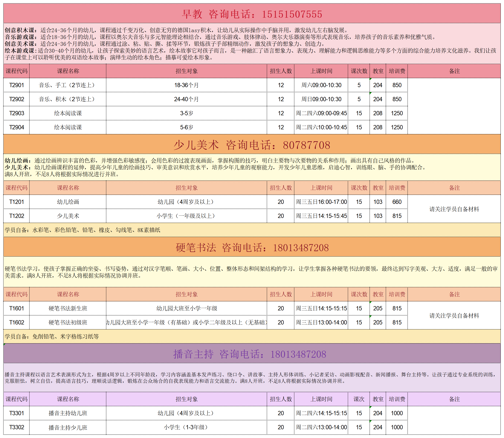Select course code cell T1201
Image resolution: width=504 pixels, height=438 pixels.
17,202
